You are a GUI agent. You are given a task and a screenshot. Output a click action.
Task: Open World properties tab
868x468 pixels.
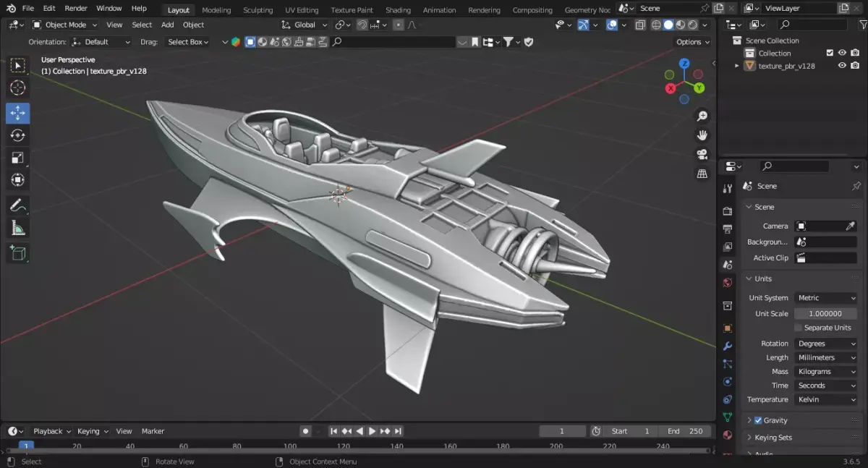(x=728, y=282)
